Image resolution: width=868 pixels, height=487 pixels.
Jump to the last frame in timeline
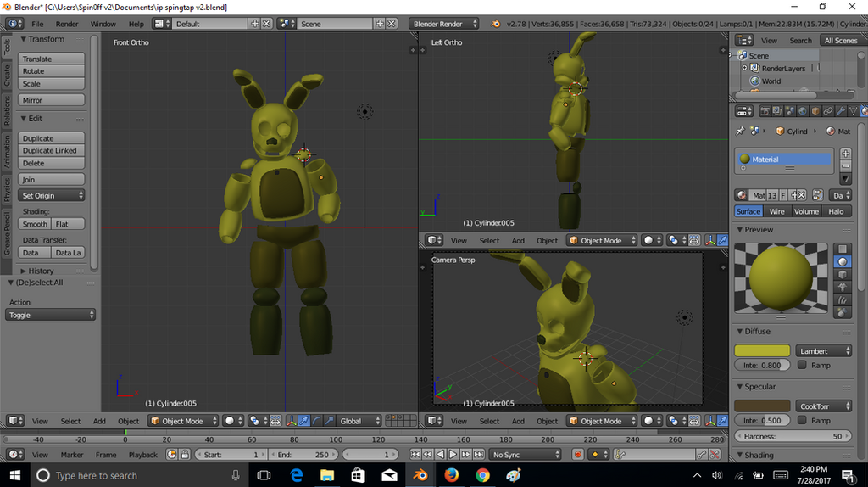point(478,454)
